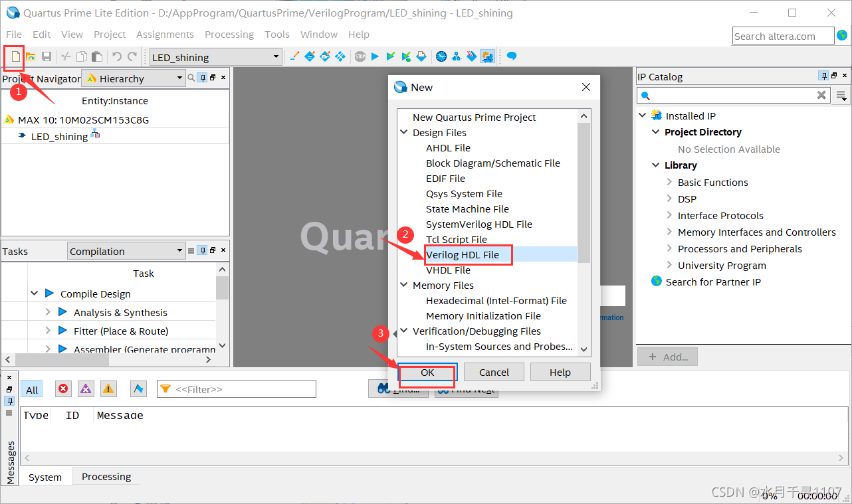Click the Paste clipboard icon
This screenshot has height=504, width=852.
96,57
